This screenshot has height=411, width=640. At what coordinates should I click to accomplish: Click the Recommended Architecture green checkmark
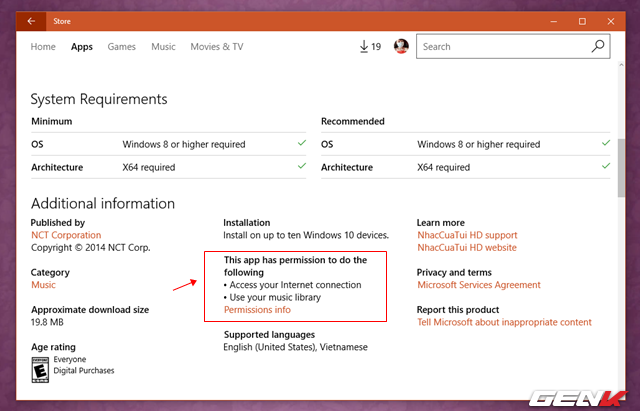coord(606,166)
